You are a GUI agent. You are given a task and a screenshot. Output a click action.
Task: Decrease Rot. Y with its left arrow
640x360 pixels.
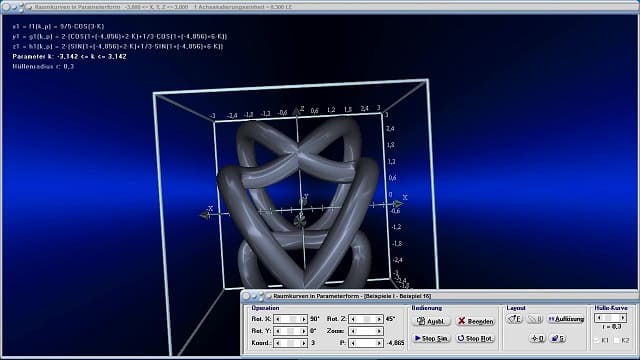[x=278, y=331]
